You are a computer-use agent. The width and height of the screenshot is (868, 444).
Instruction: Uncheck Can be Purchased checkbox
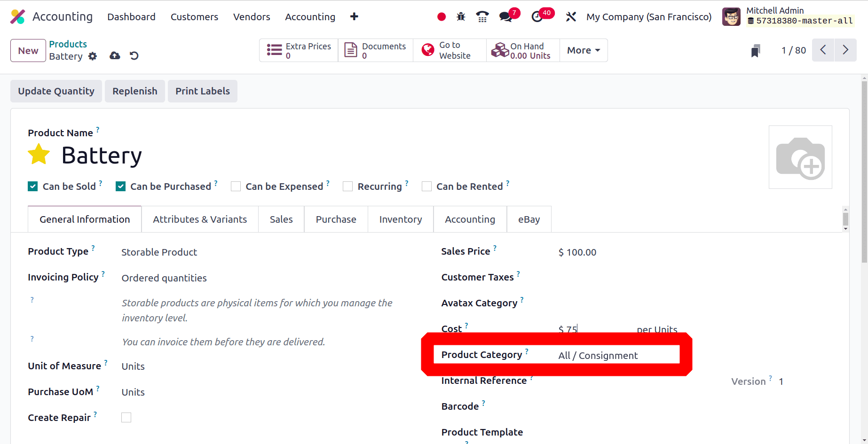pos(121,187)
